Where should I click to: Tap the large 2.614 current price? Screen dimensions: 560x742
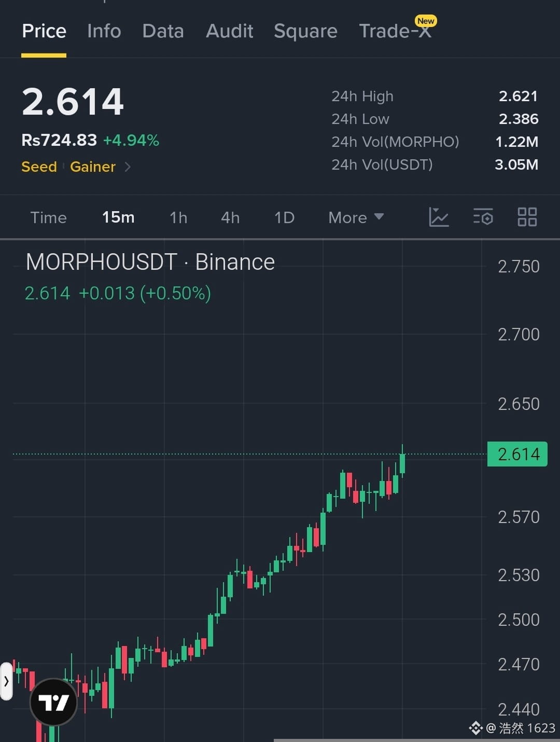(73, 101)
